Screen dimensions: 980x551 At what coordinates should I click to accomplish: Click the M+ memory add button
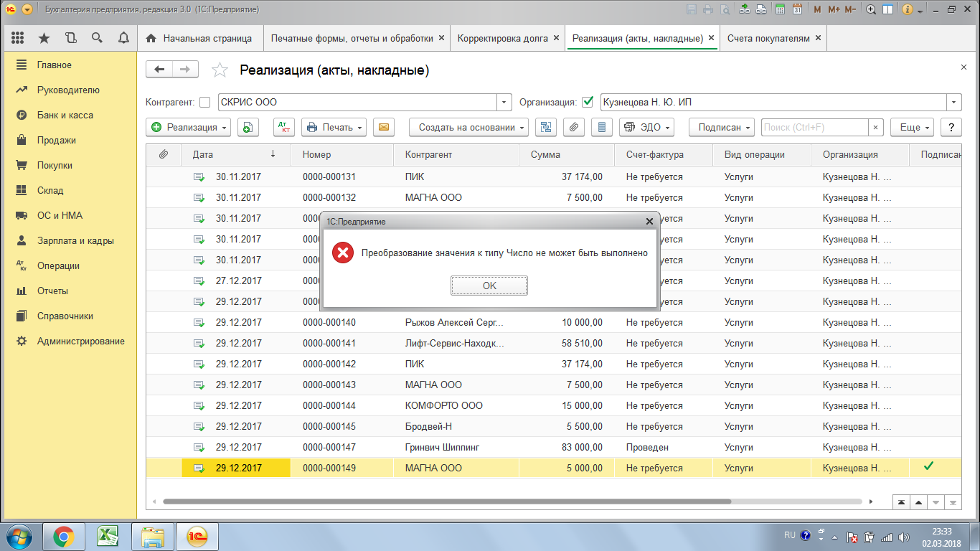[834, 9]
